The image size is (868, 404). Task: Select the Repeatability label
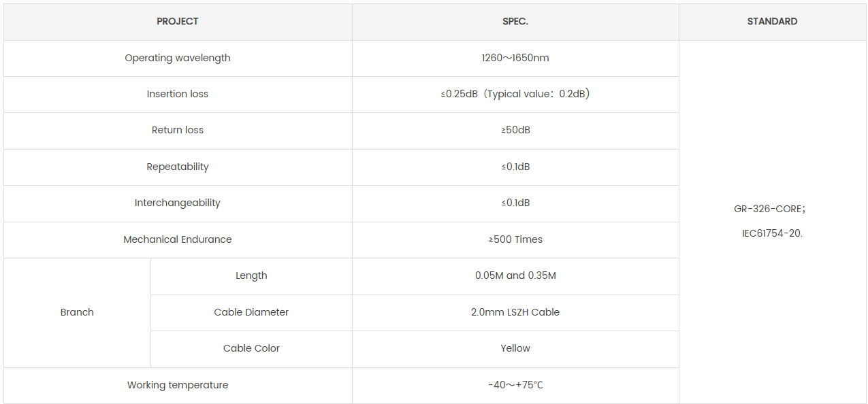click(x=178, y=167)
